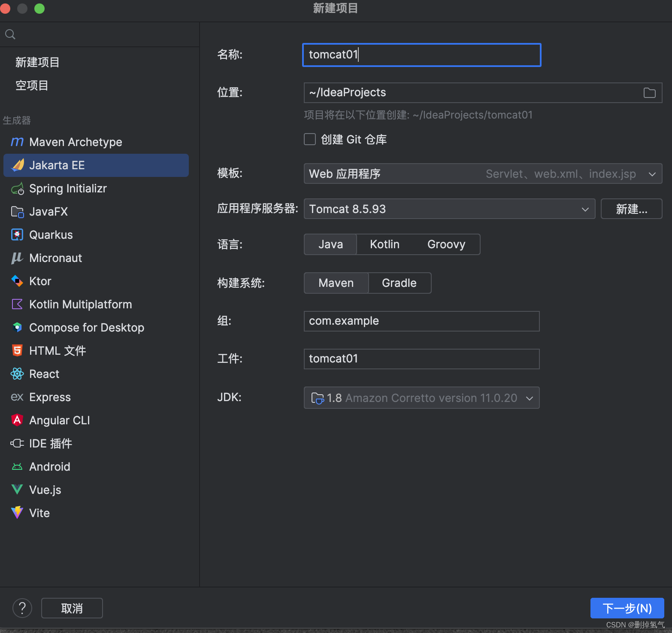
Task: Click the Spring Initializr leaf icon
Action: [x=18, y=188]
